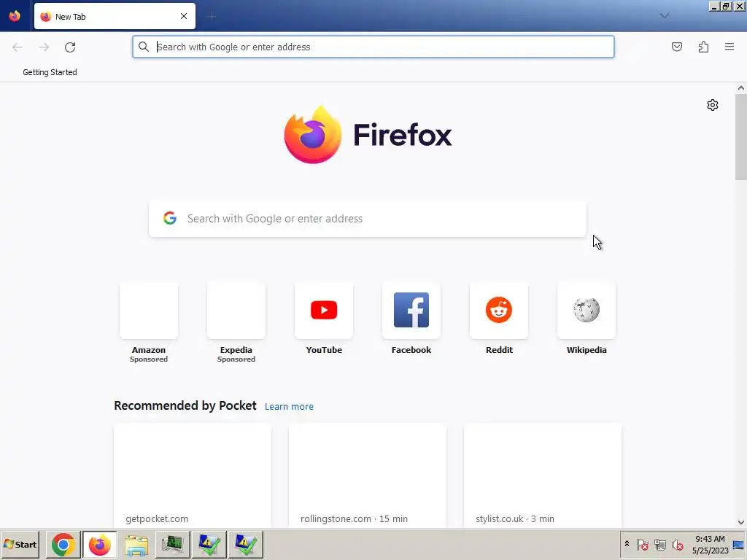Click the Firefox View icon in tab bar

pos(15,16)
